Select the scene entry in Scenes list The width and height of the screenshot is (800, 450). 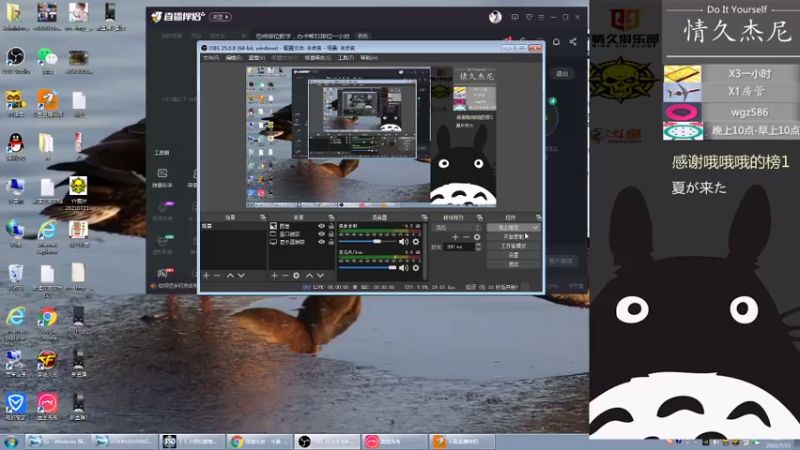[233, 226]
